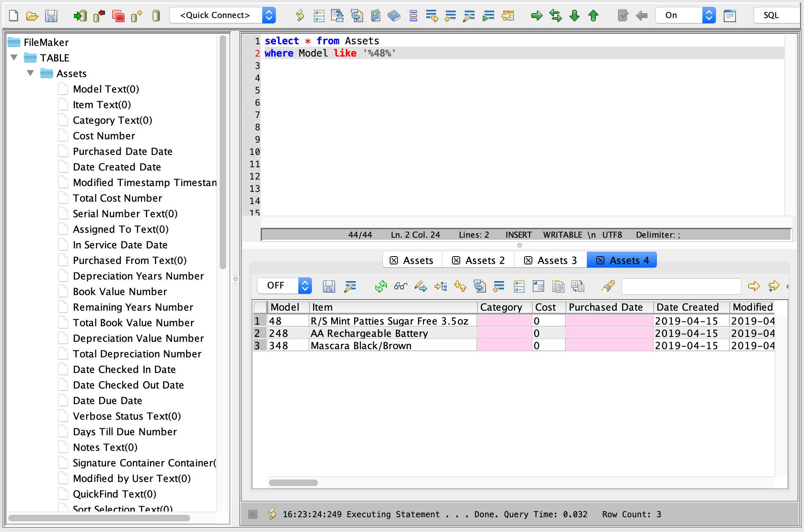Click the connect to server icon
This screenshot has width=804, height=532.
coord(80,16)
